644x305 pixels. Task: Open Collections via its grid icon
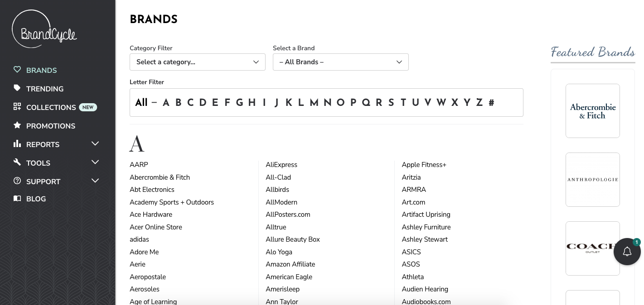coord(17,107)
